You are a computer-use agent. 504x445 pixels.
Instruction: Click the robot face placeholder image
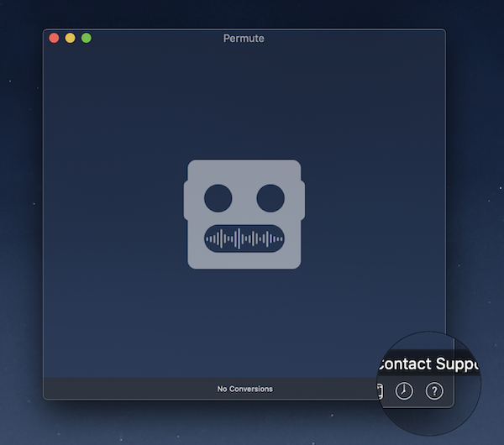[244, 214]
